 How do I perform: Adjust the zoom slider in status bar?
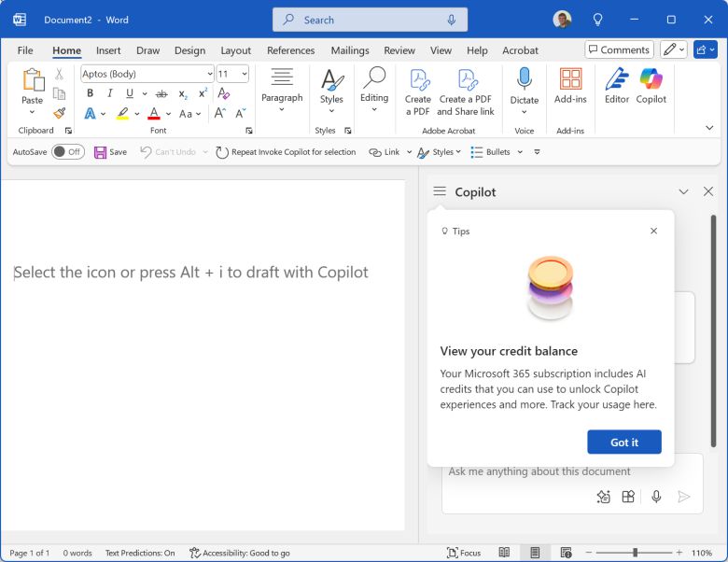click(636, 553)
